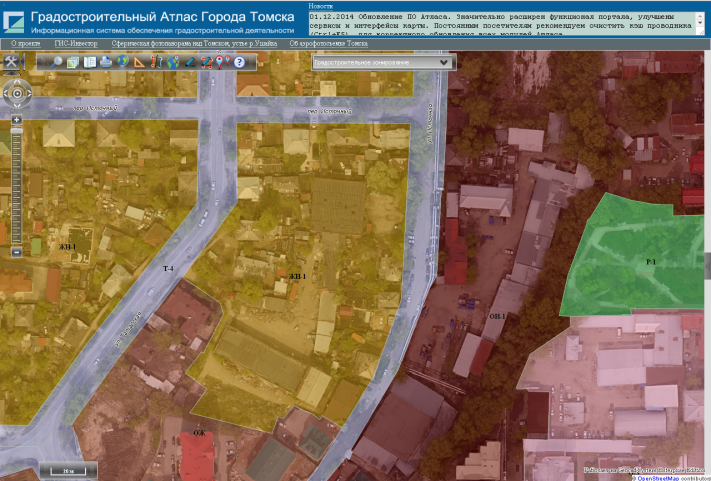This screenshot has height=481, width=711.
Task: Follow the OpenStreetMap contributors link
Action: (672, 477)
